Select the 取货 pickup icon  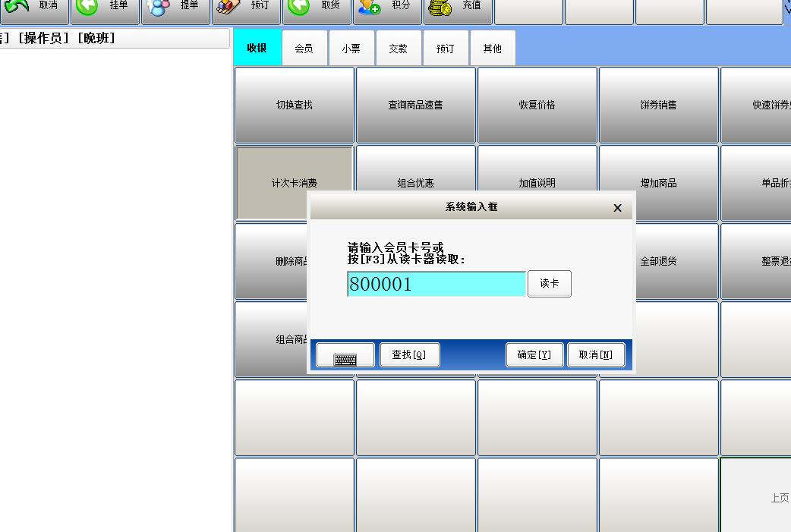pyautogui.click(x=317, y=8)
